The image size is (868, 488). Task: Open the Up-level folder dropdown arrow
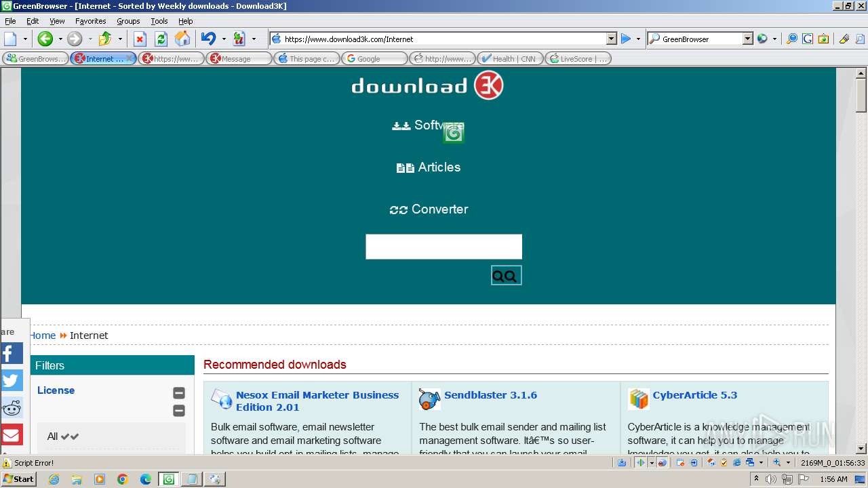(120, 39)
